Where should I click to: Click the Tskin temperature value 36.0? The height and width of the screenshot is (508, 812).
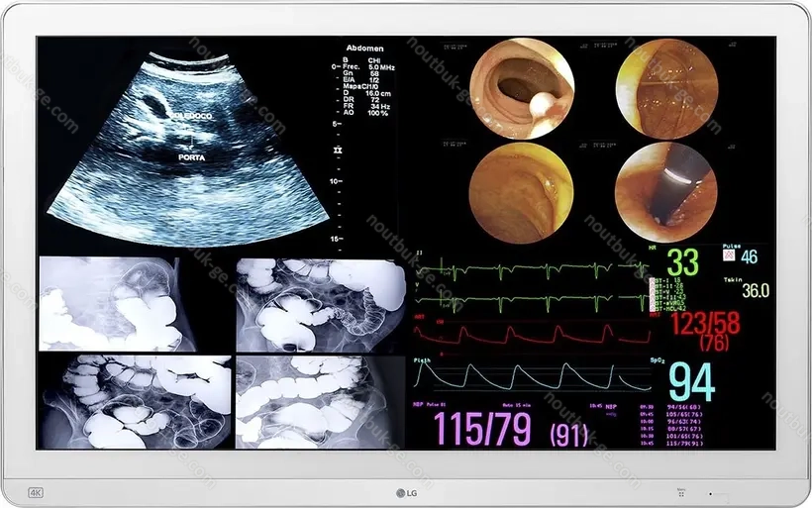[756, 290]
